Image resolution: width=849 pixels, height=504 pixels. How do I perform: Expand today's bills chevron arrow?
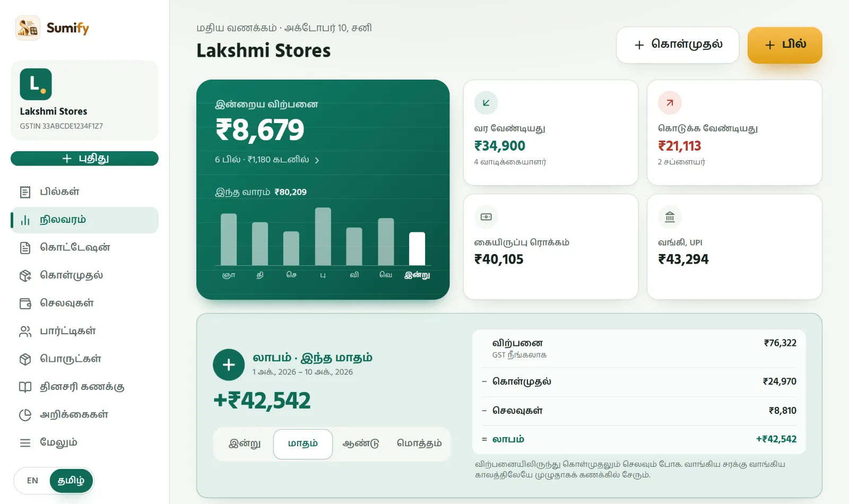317,160
